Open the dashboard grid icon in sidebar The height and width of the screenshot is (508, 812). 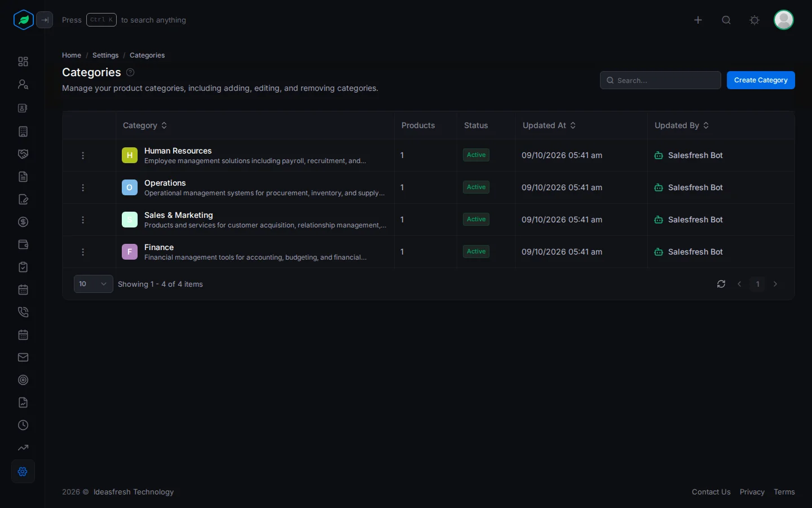(23, 62)
